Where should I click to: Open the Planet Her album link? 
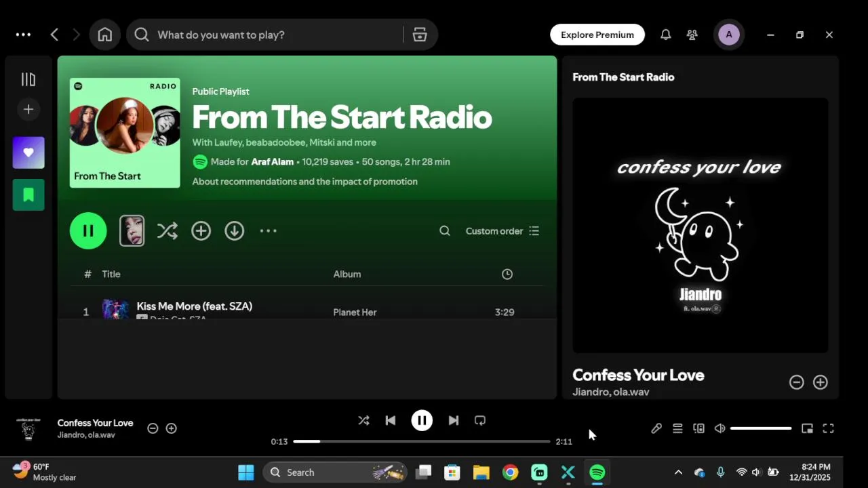pyautogui.click(x=355, y=312)
